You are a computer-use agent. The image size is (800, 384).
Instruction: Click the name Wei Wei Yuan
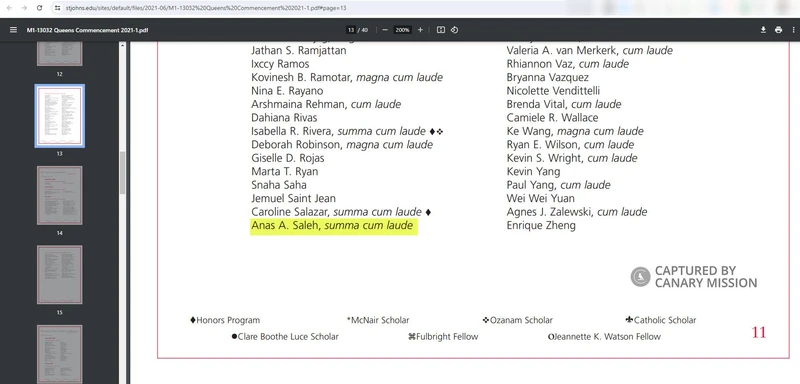click(540, 198)
